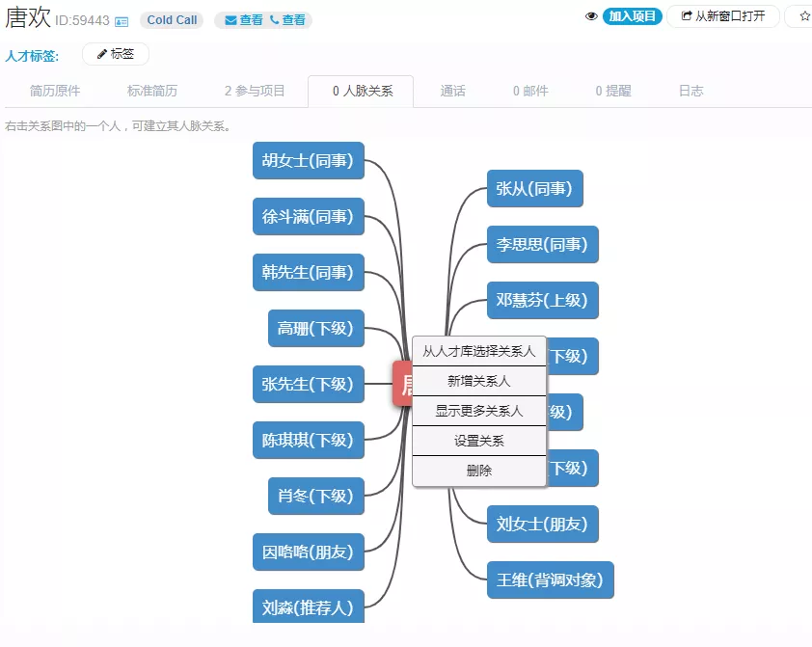
Task: Open the 通话 tab
Action: pyautogui.click(x=452, y=91)
